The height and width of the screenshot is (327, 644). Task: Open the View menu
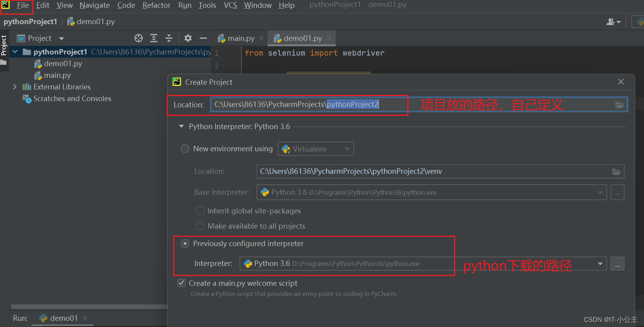(65, 5)
